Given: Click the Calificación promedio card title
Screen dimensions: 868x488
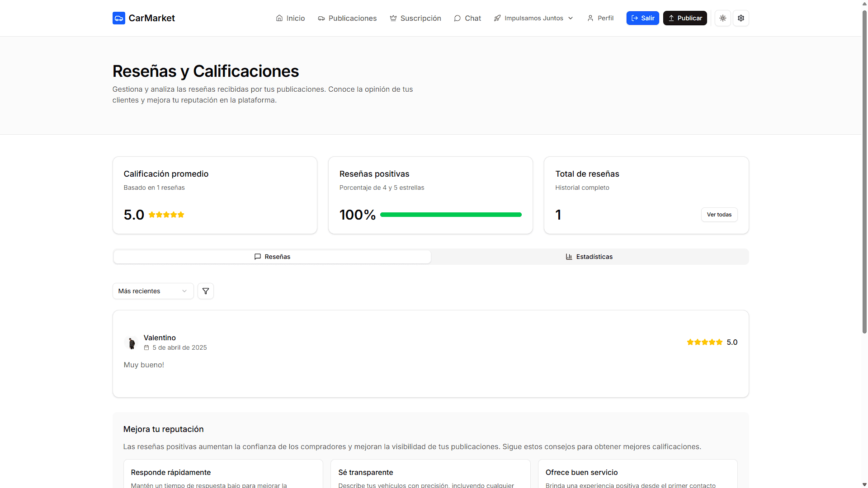Looking at the screenshot, I should (166, 174).
